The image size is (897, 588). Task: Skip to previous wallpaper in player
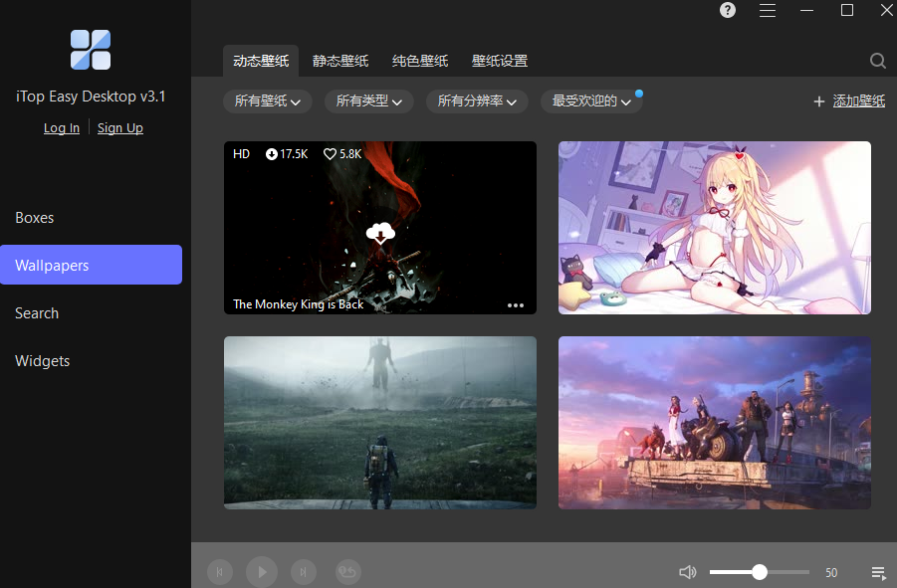pyautogui.click(x=220, y=572)
